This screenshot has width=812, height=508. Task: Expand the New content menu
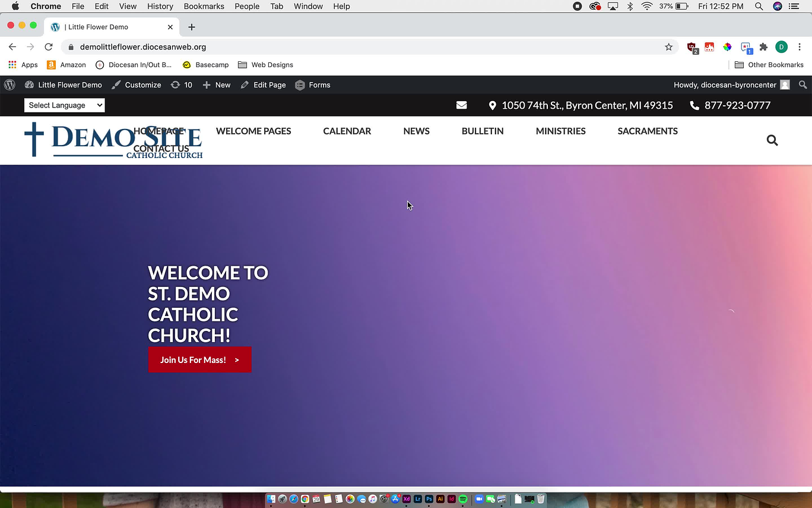coord(217,85)
